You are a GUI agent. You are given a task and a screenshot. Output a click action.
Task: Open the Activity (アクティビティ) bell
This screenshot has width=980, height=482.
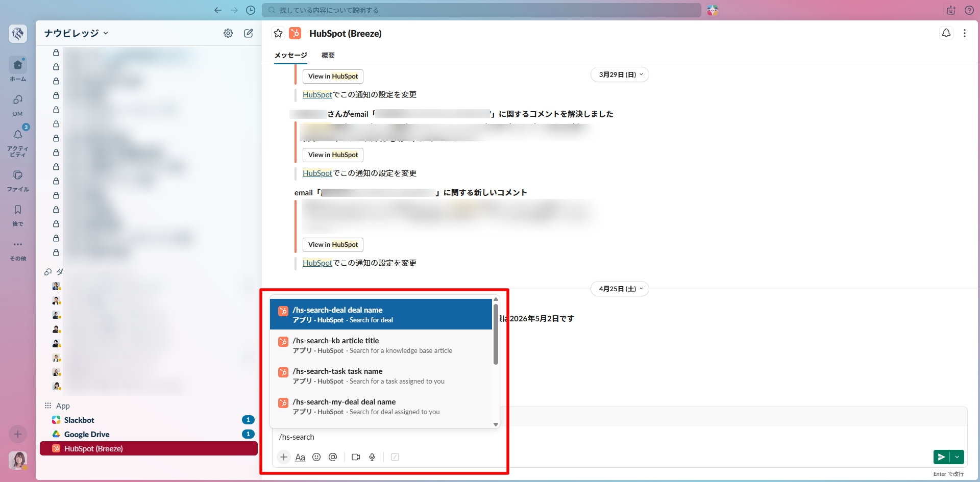click(x=18, y=141)
